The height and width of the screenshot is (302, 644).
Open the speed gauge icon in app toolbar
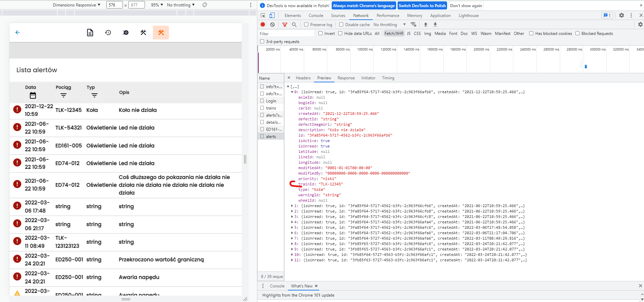tap(126, 33)
